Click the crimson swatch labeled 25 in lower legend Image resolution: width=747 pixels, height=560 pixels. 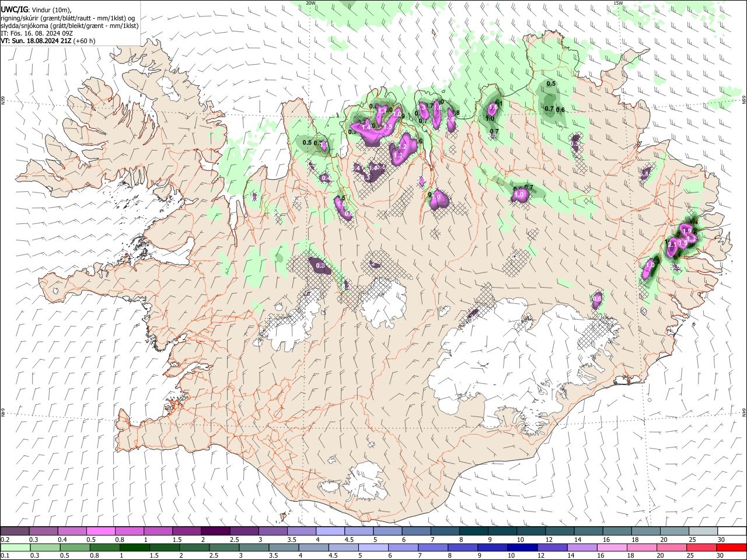click(x=701, y=547)
